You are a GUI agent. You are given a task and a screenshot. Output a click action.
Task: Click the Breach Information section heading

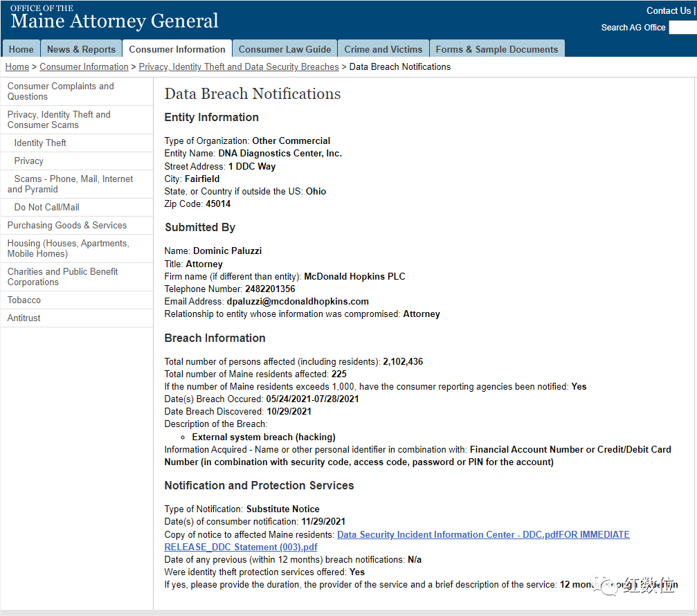pos(215,338)
